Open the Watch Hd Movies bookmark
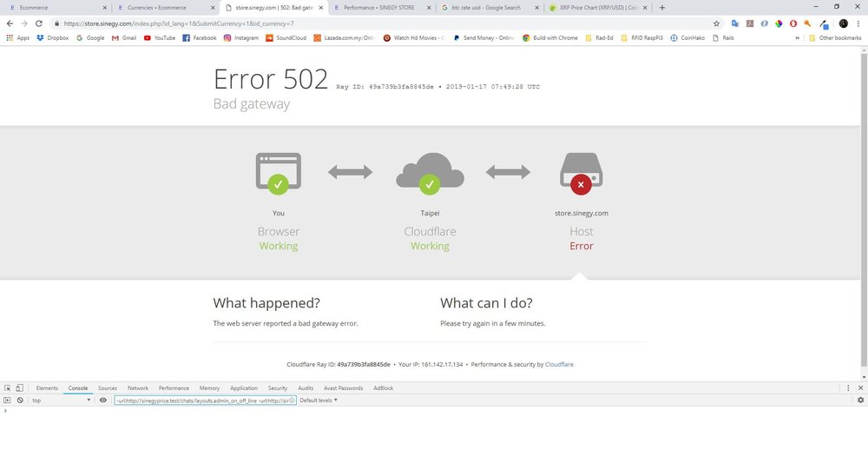This screenshot has height=470, width=868. click(413, 37)
